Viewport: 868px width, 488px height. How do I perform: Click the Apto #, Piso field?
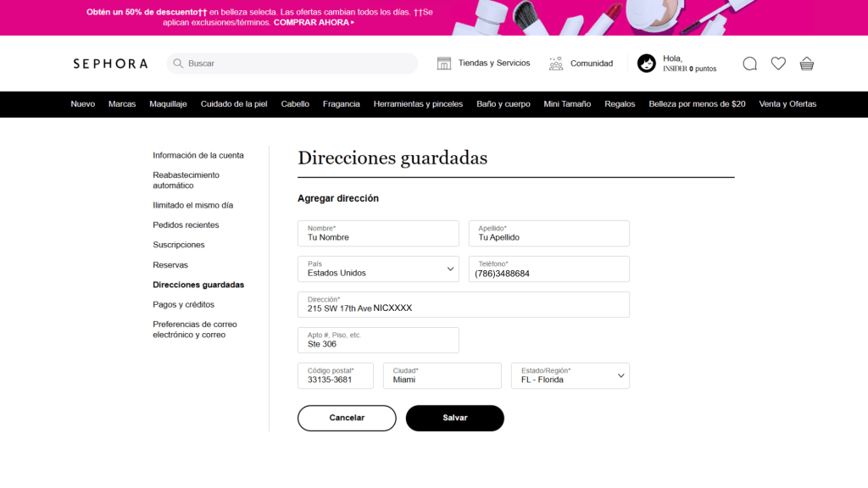tap(378, 340)
